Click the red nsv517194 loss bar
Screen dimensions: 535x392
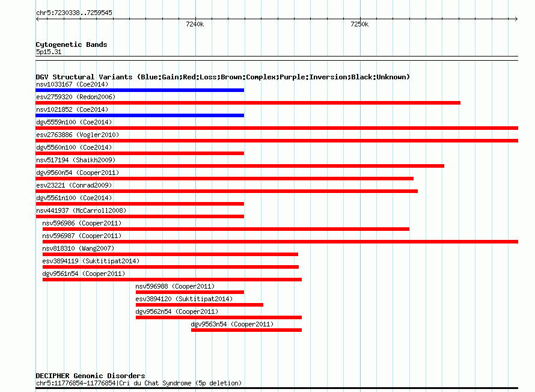click(240, 166)
